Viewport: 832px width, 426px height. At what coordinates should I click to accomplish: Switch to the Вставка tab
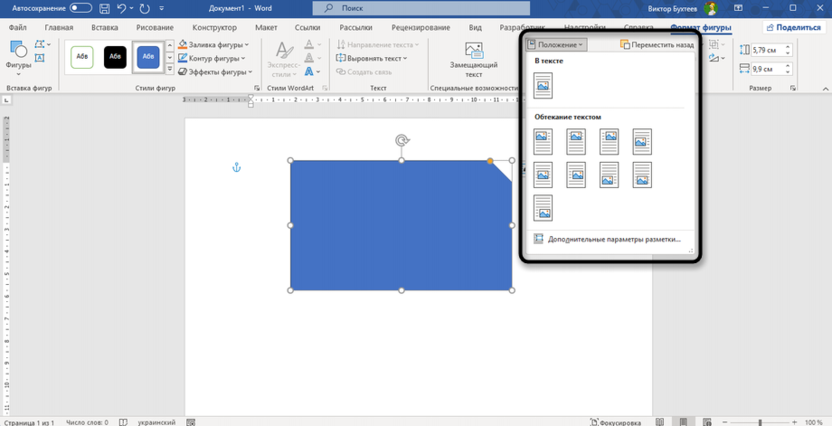pos(104,28)
